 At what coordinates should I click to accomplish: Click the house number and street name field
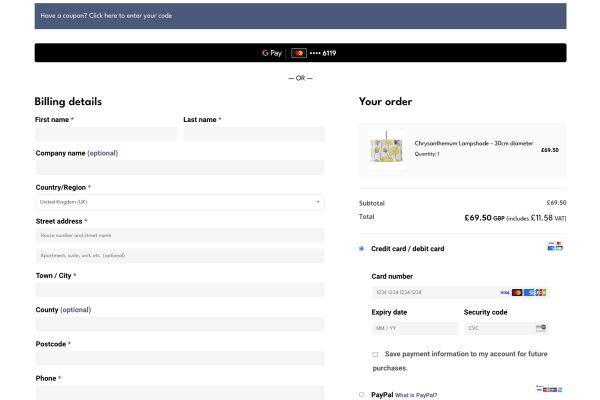point(180,235)
